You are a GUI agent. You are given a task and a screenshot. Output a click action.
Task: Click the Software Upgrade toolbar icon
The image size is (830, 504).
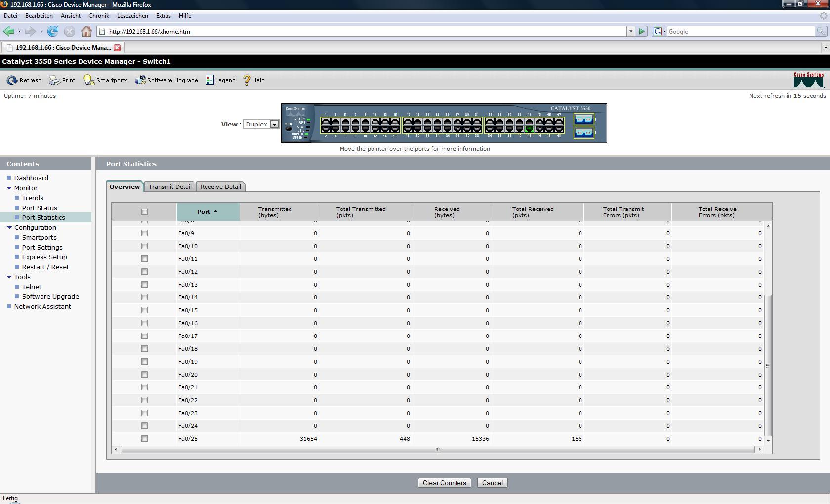(140, 80)
